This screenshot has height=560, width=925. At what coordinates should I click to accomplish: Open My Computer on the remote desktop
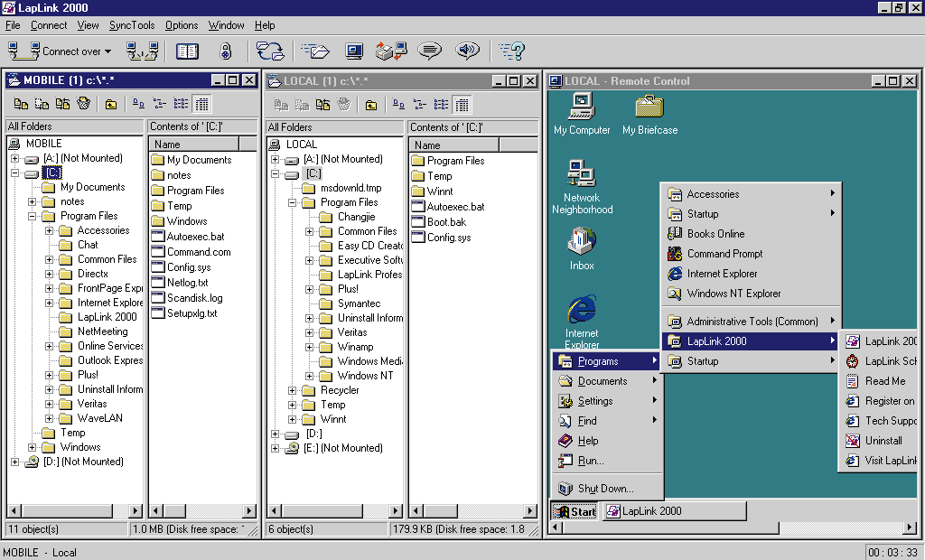click(582, 115)
